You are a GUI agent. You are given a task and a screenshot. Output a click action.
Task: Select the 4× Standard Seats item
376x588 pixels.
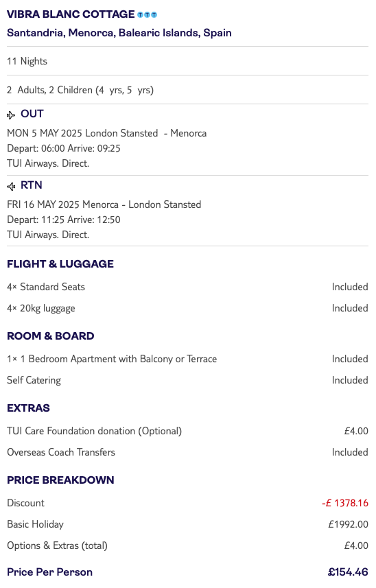click(187, 287)
